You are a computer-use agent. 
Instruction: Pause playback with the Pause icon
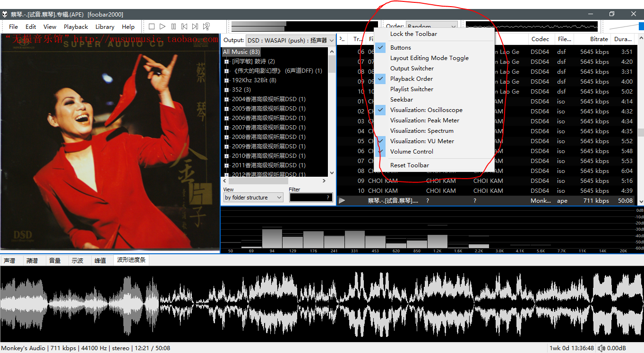tap(173, 27)
